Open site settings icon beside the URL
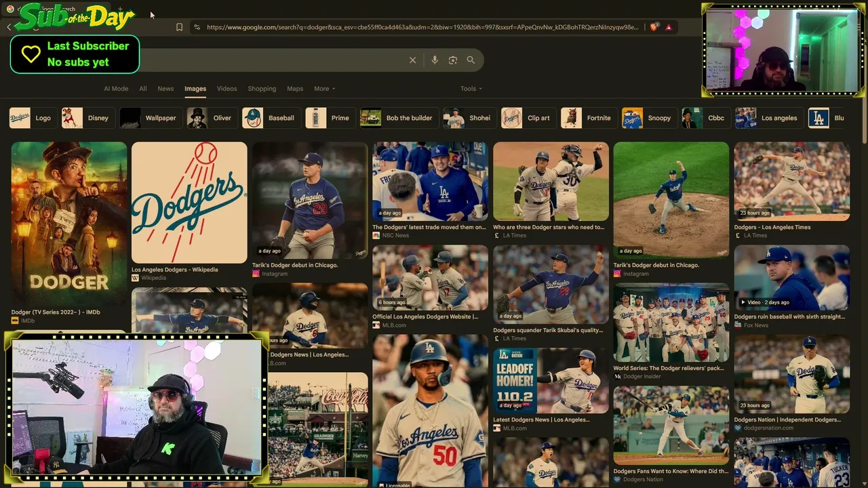The image size is (868, 488). pyautogui.click(x=197, y=27)
